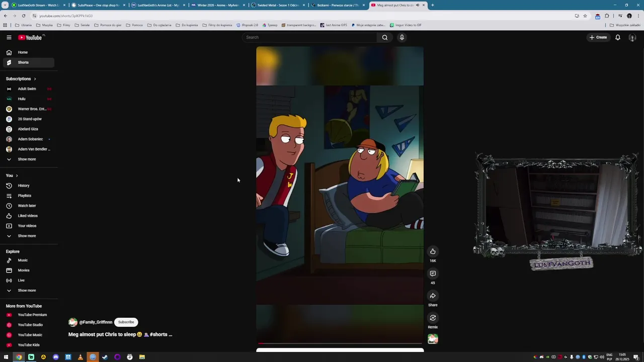Expand Show more under Explore

click(28, 291)
